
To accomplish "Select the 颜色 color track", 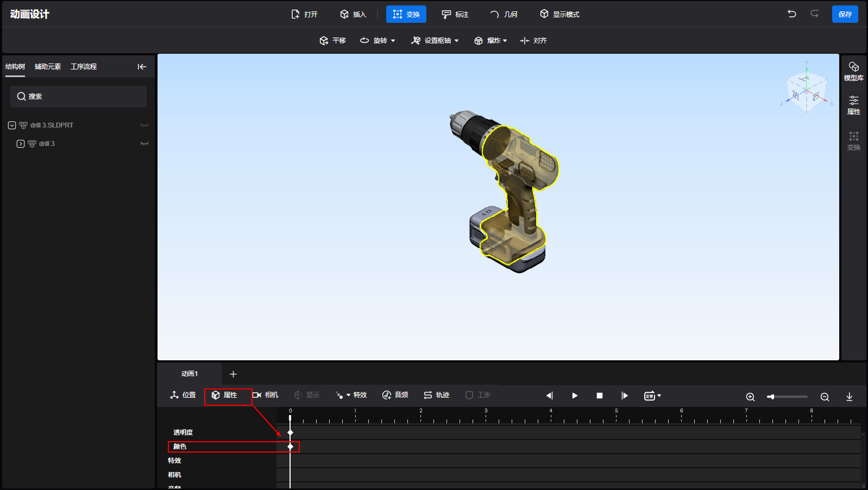I will click(x=180, y=447).
